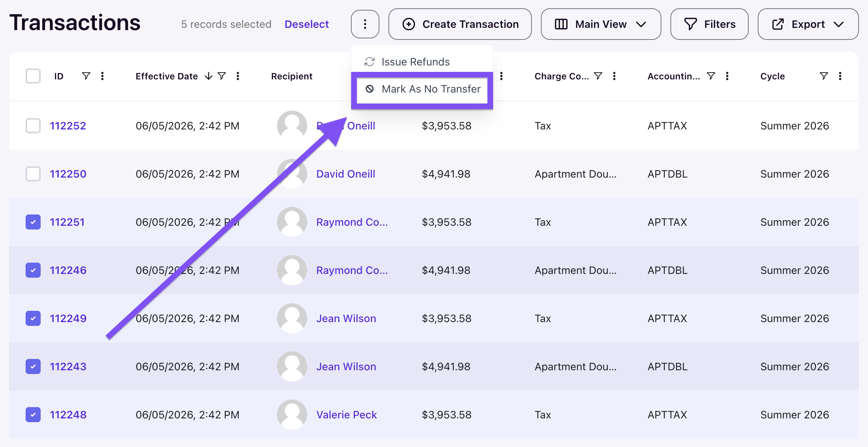Click amount $4,941.98 in row 112243
The height and width of the screenshot is (447, 868).
coord(446,366)
